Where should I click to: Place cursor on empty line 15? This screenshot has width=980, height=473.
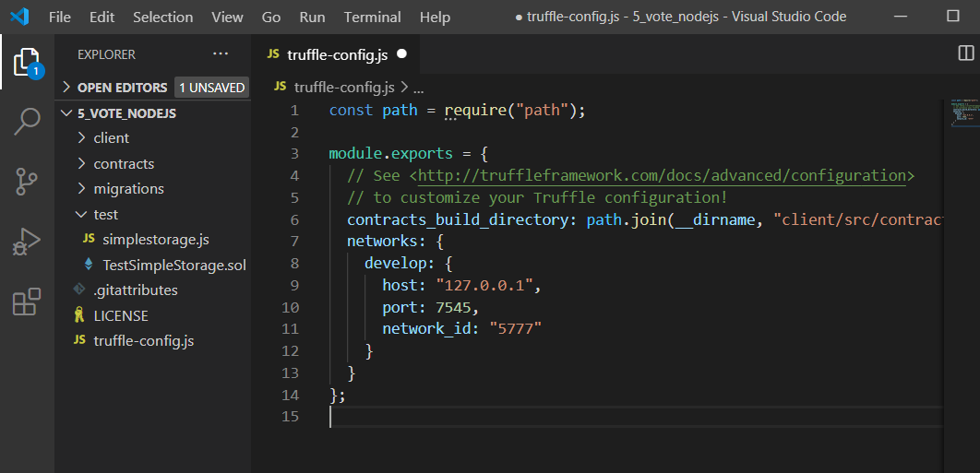click(x=634, y=416)
